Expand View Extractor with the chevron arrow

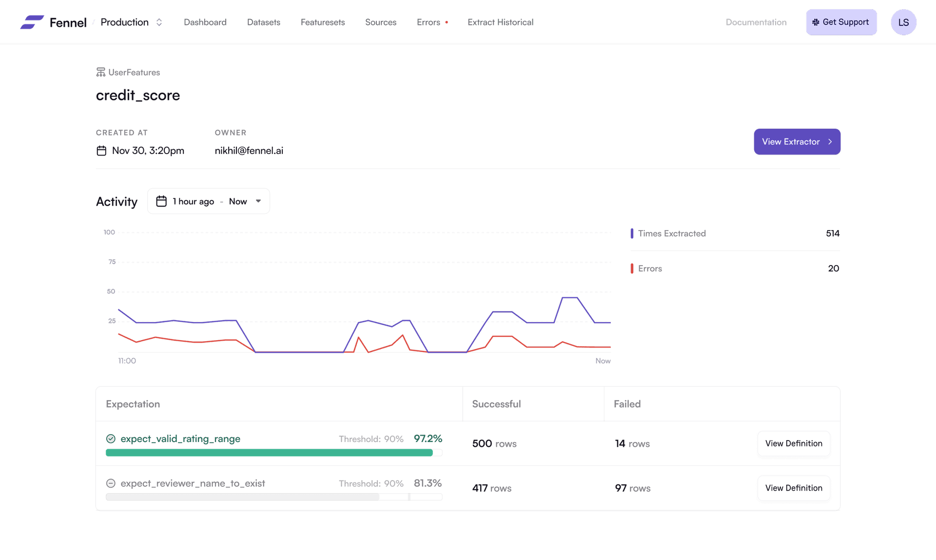pos(830,142)
